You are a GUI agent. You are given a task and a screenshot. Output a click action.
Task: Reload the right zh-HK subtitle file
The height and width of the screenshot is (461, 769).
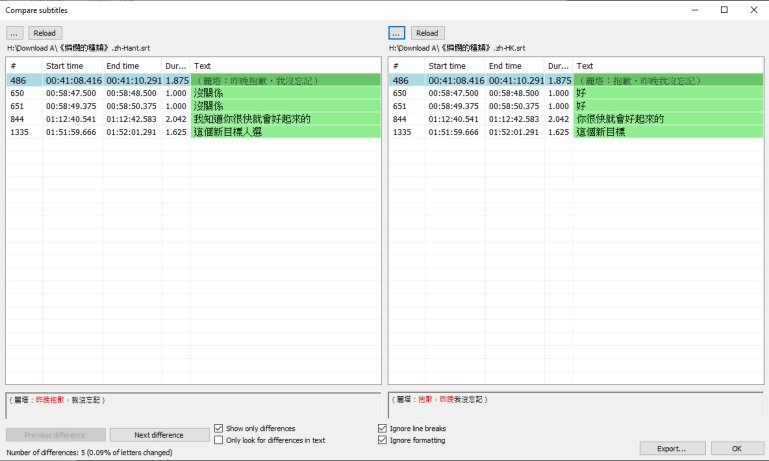427,33
